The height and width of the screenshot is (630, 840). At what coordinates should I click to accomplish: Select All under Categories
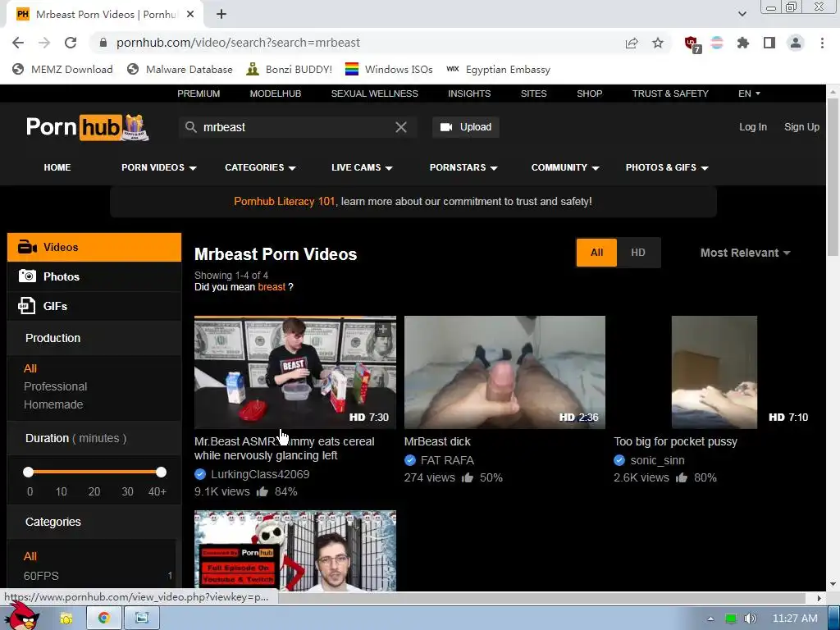(30, 557)
